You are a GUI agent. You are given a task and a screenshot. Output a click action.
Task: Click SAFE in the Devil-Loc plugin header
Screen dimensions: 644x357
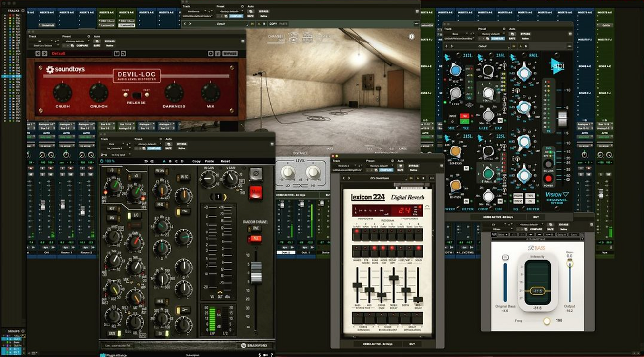[97, 45]
